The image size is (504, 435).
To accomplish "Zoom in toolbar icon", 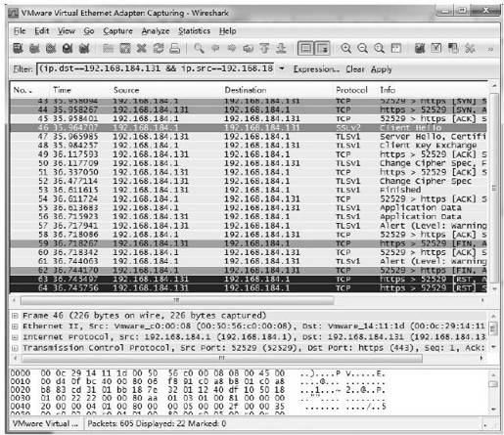I will [x=346, y=49].
